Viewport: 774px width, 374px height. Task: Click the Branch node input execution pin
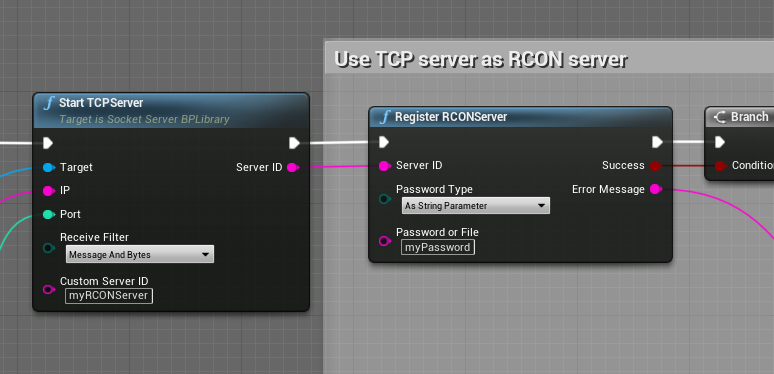pyautogui.click(x=720, y=142)
